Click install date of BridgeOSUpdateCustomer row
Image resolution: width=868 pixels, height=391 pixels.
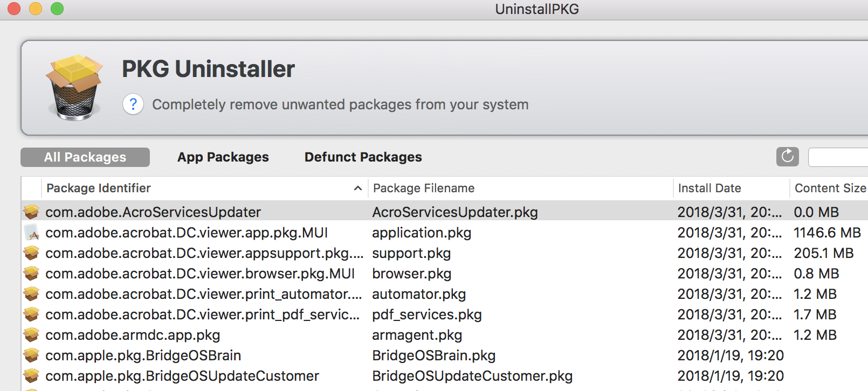731,376
